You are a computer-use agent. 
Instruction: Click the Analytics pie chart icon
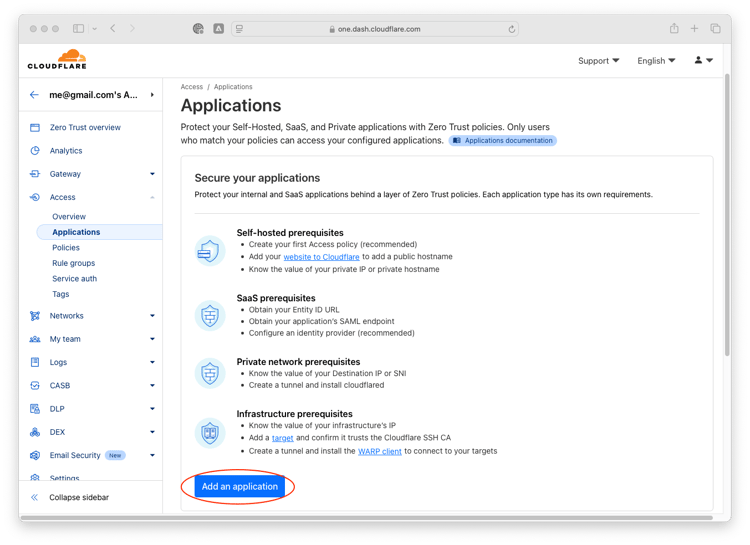tap(35, 151)
